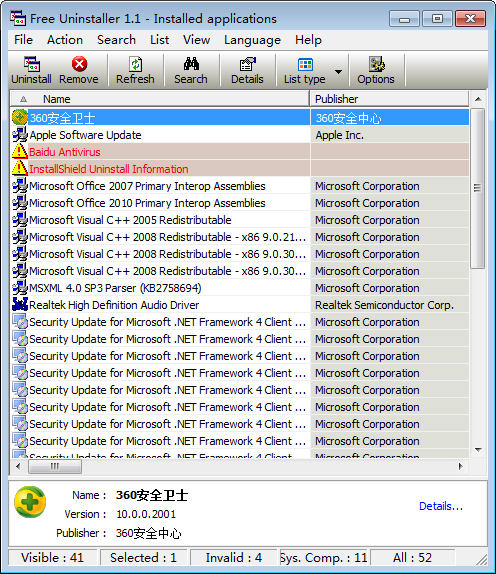Select the Baidu Antivirus entry
The height and width of the screenshot is (574, 496).
click(x=65, y=152)
